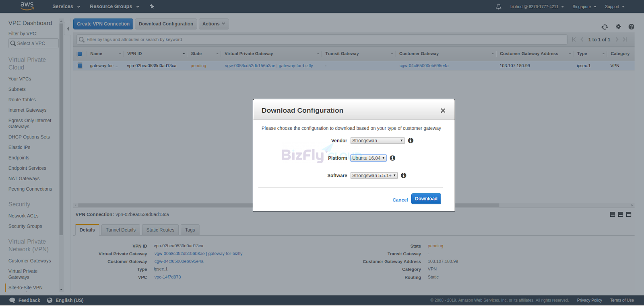Open Route Tables in sidebar

coord(22,100)
